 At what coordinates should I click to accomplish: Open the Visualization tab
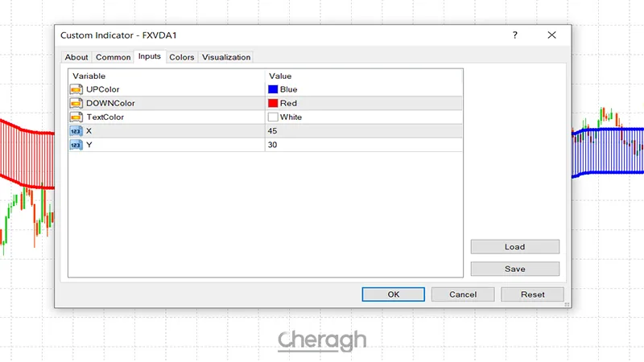pos(226,57)
